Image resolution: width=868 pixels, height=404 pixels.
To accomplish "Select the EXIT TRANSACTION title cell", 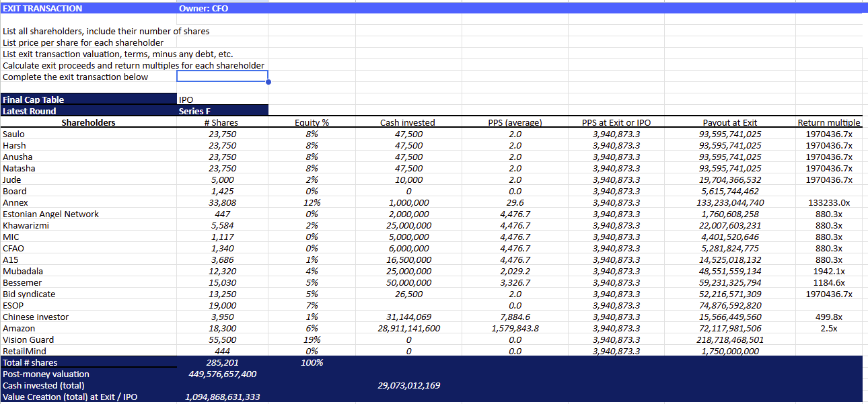I will click(43, 9).
